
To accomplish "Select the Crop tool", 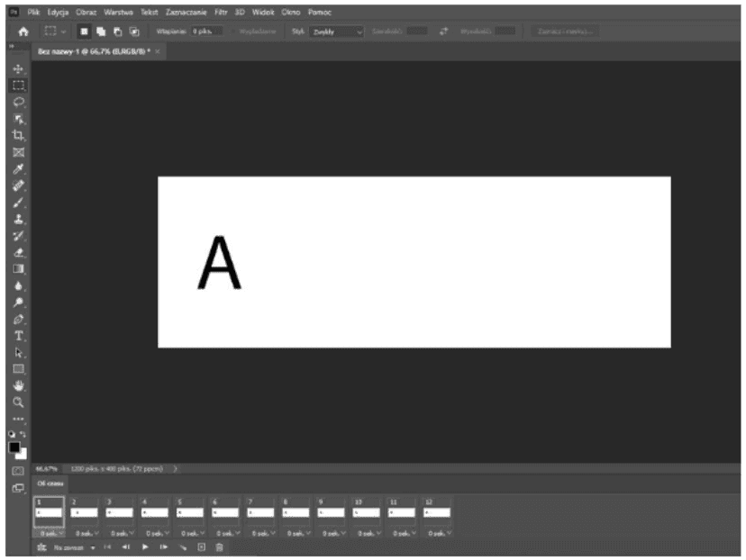I will pos(18,135).
